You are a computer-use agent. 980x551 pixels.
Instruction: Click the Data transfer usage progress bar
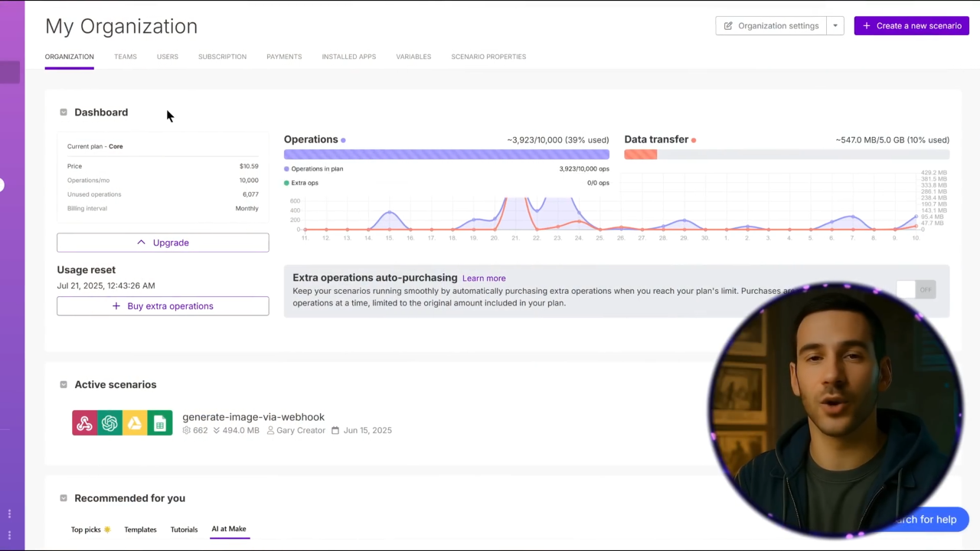tap(786, 155)
